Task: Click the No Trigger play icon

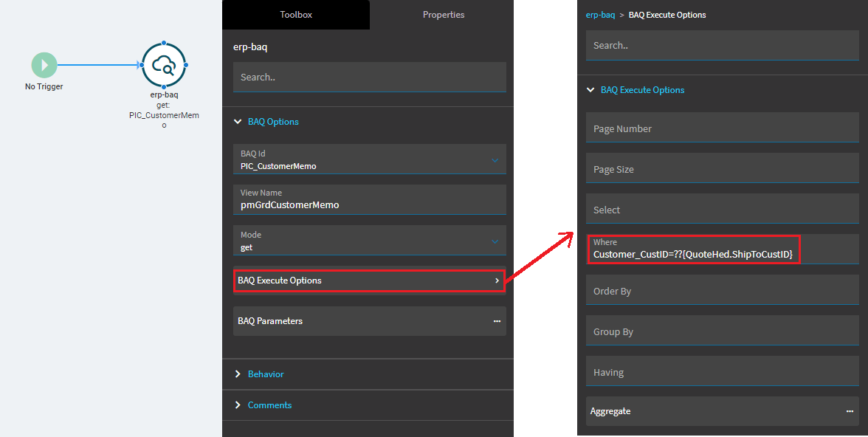Action: click(x=44, y=66)
